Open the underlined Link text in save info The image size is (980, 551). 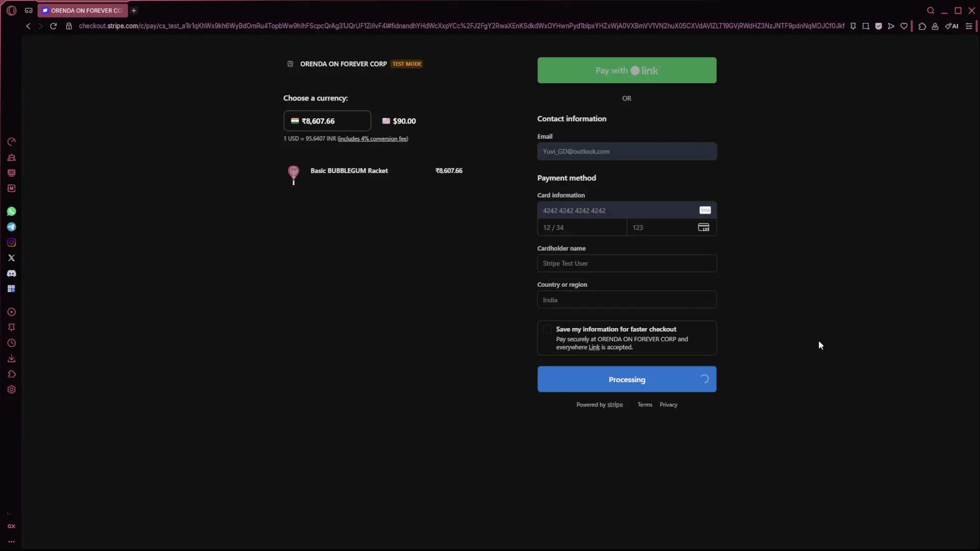[x=594, y=347]
